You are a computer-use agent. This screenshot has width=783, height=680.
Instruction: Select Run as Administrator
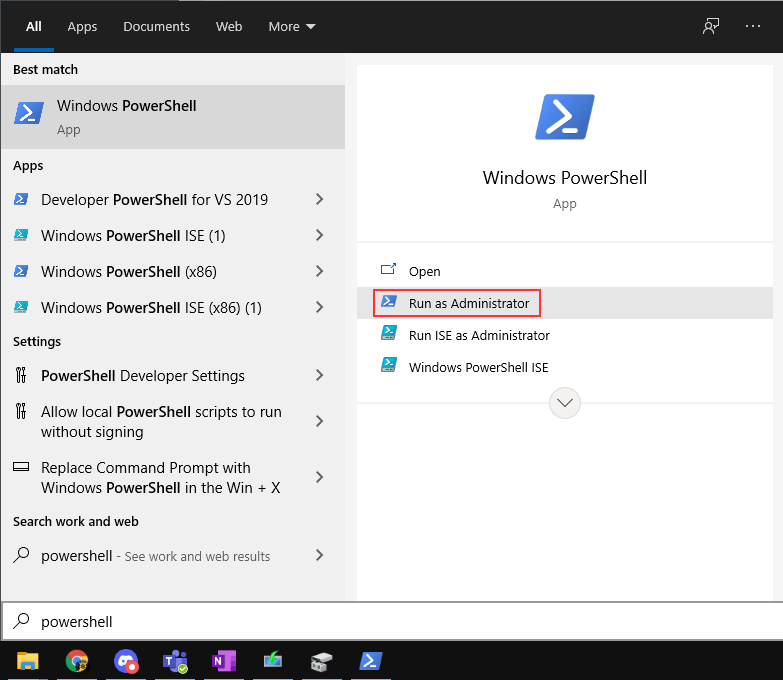click(565, 303)
